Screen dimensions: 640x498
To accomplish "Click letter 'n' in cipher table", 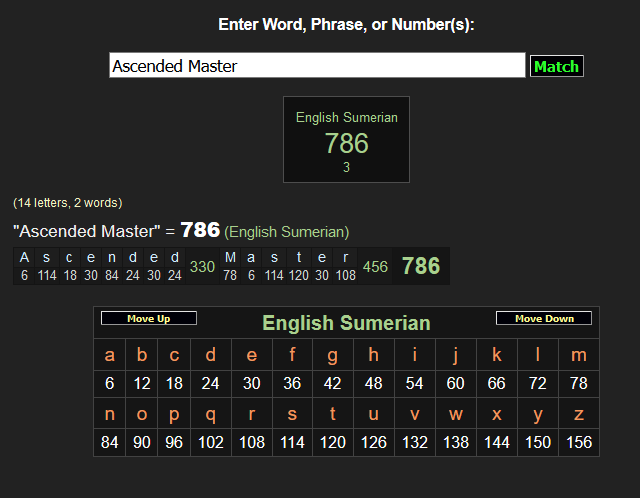I will (110, 413).
